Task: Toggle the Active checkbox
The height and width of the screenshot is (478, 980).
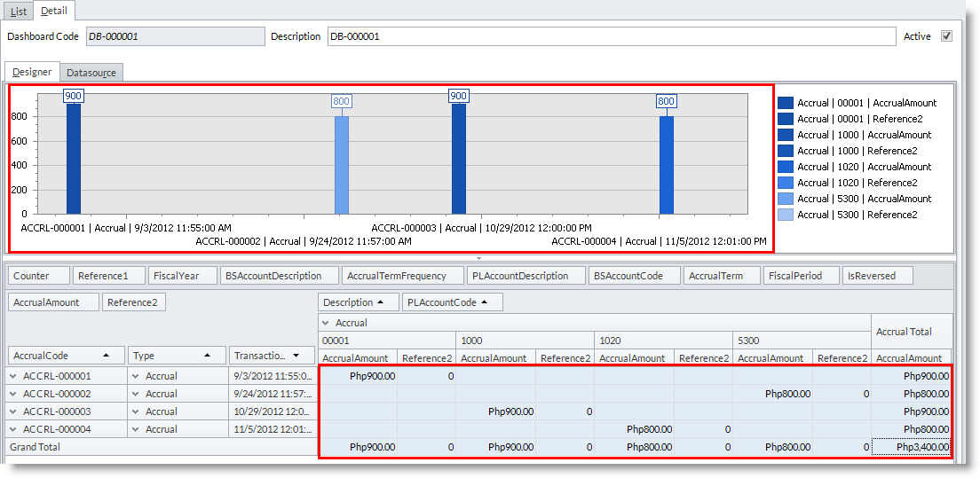Action: [946, 36]
